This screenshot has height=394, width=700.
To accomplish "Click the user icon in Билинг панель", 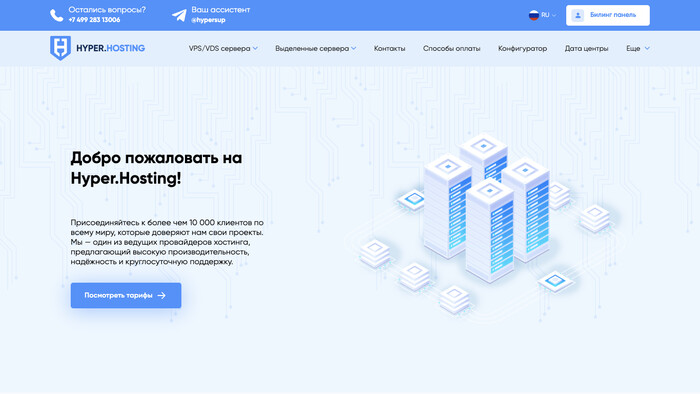I will click(578, 15).
